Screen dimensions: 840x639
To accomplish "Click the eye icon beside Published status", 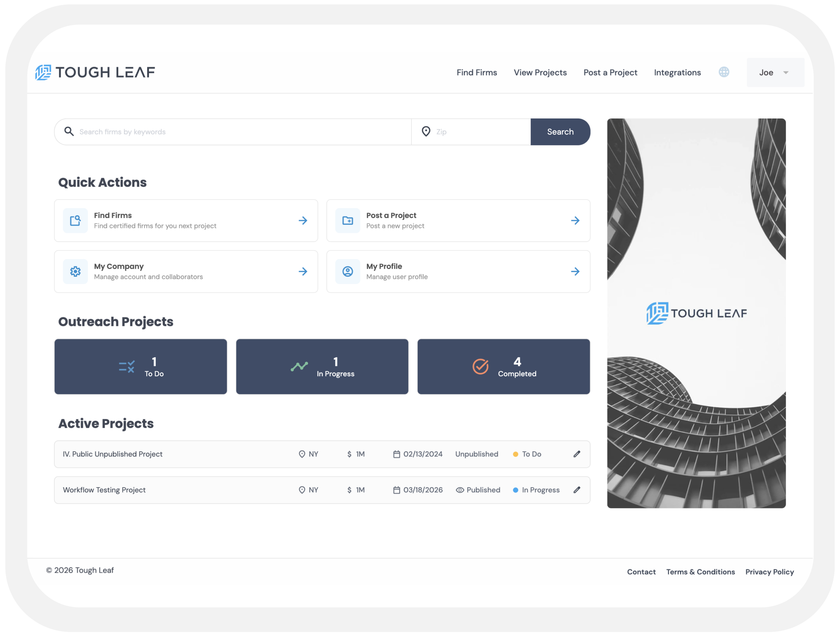I will click(460, 490).
